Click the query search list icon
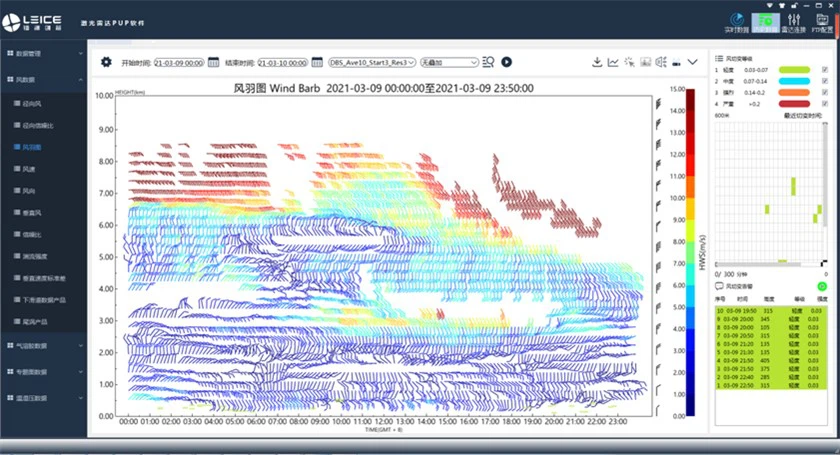 tap(488, 62)
